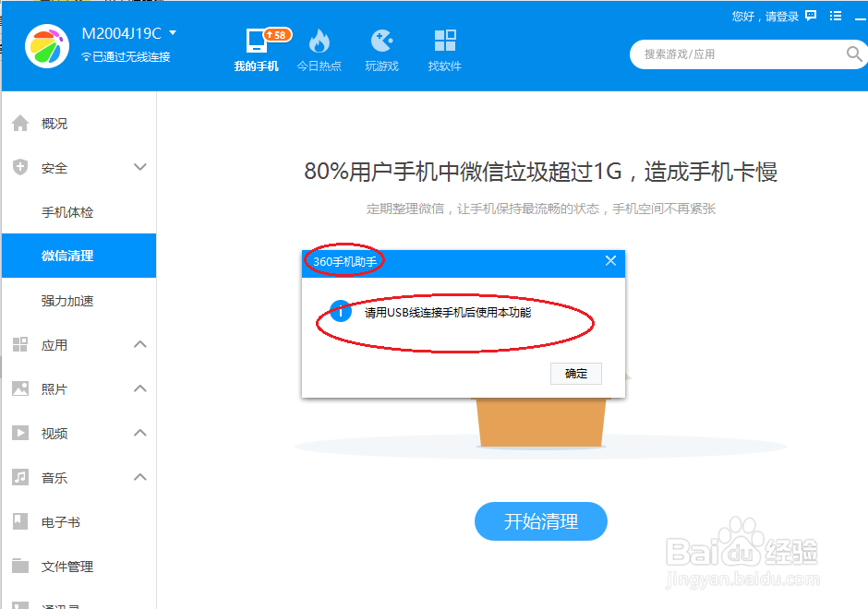
Task: Open 强力加速 in the sidebar
Action: (78, 301)
